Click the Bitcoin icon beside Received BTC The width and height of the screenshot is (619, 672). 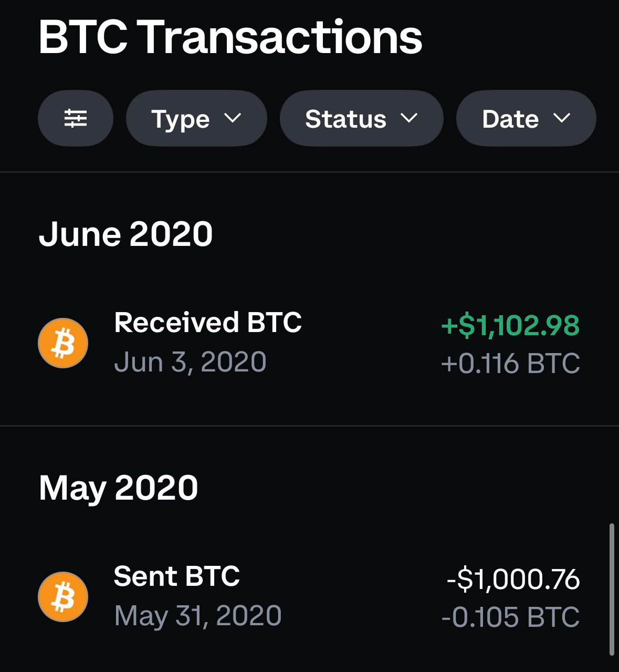[x=63, y=343]
